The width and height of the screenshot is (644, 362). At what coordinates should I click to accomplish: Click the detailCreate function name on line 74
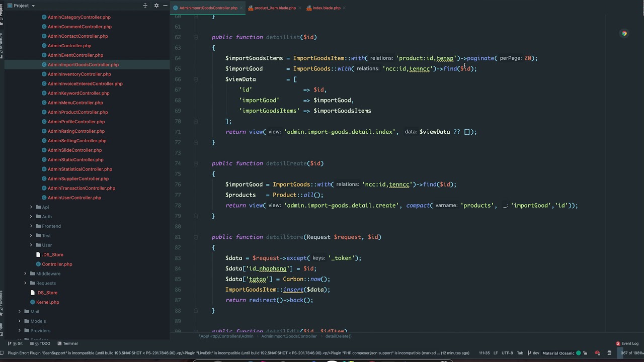tap(286, 163)
